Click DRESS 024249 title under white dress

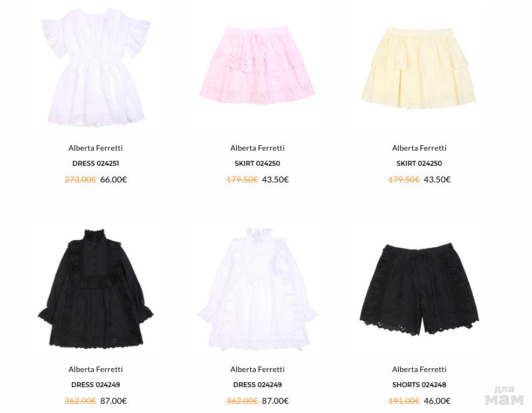click(257, 384)
